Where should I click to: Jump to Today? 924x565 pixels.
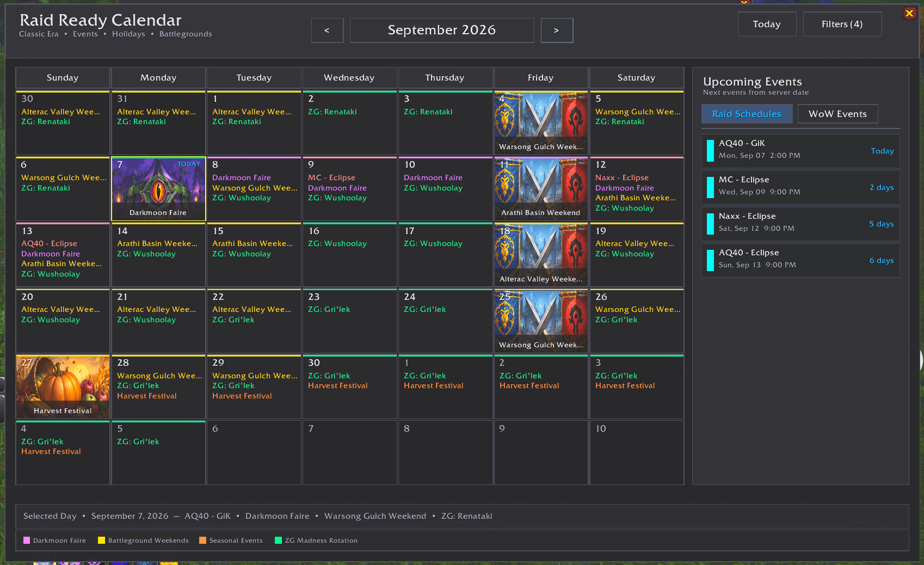[767, 24]
